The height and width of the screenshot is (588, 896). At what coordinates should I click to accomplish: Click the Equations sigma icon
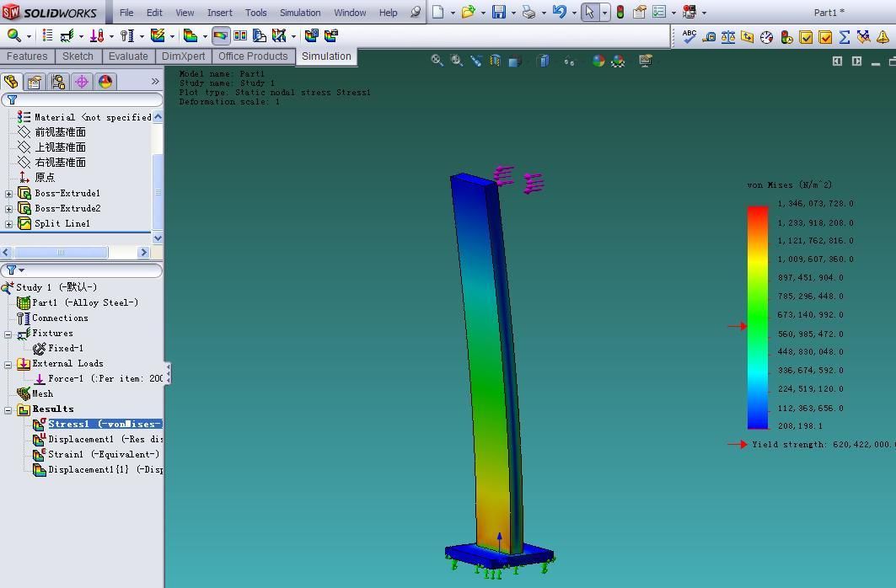pos(844,36)
